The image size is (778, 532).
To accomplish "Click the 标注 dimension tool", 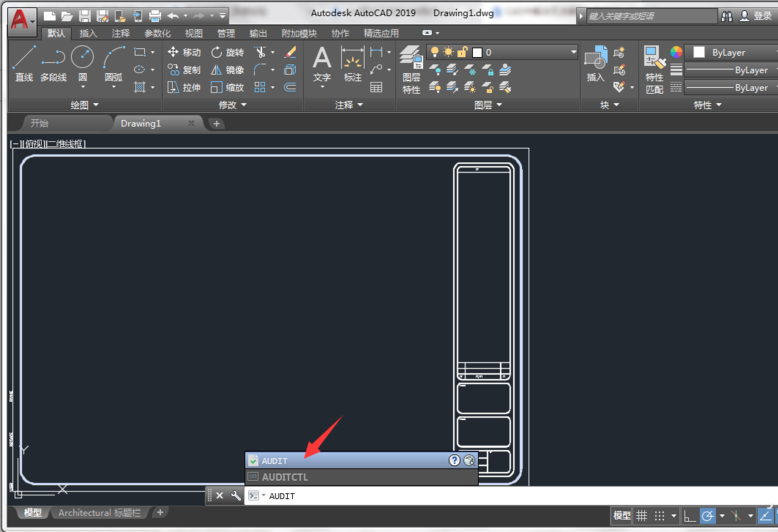I will point(352,63).
